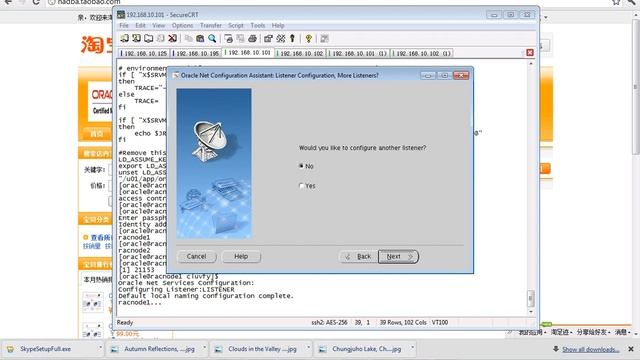
Task: Open dropdown arrow for Clouds in the Valley download
Action: click(308, 348)
